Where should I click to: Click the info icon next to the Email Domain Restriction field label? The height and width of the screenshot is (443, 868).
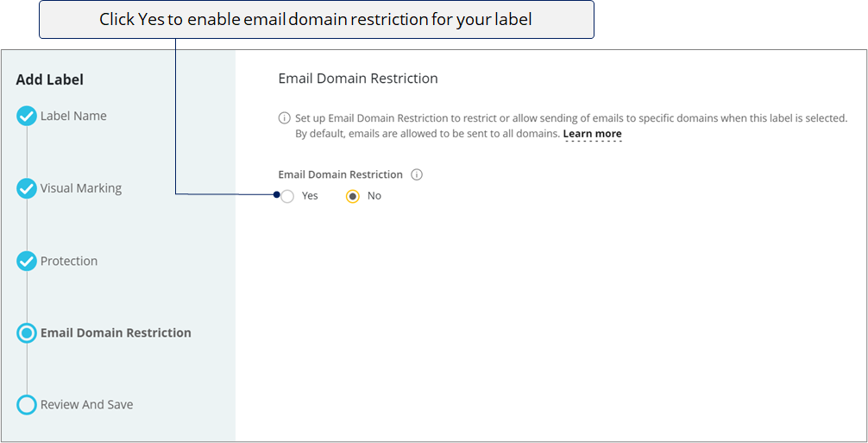click(x=417, y=174)
